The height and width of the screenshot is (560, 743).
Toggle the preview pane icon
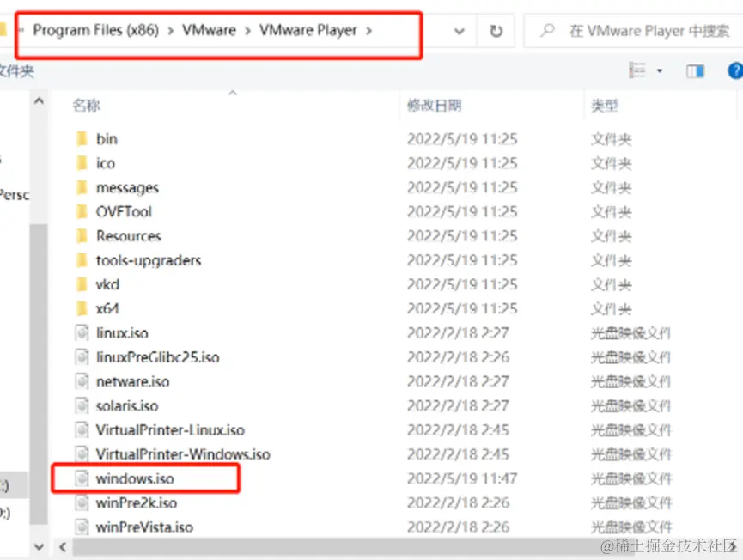[695, 71]
